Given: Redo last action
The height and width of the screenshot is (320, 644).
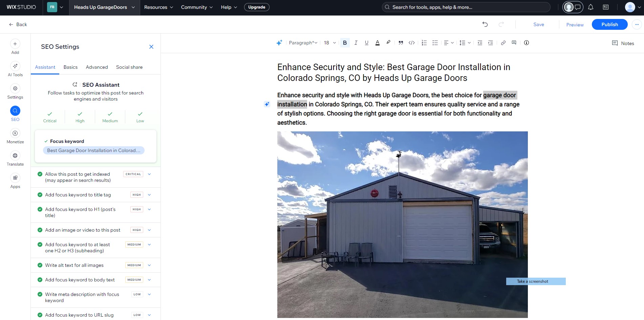Looking at the screenshot, I should (501, 24).
